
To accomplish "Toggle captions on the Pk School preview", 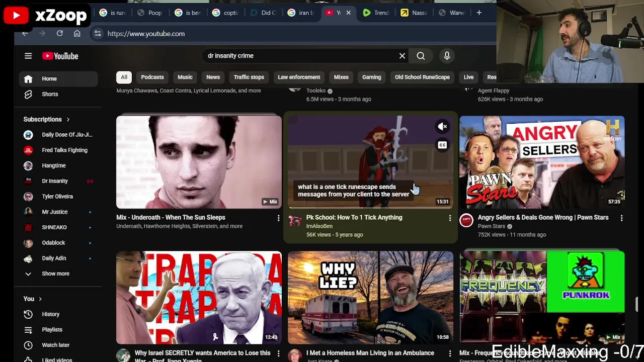I will (442, 145).
